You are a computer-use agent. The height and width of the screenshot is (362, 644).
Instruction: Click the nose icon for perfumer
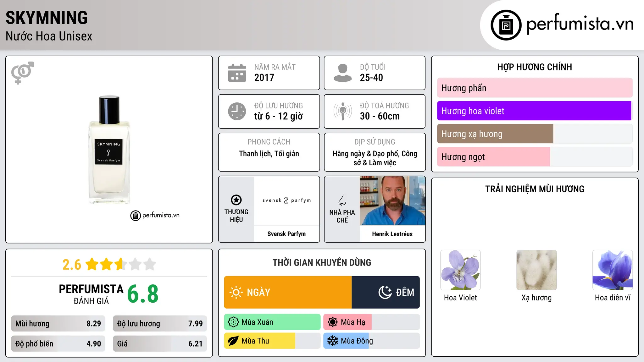point(342,200)
